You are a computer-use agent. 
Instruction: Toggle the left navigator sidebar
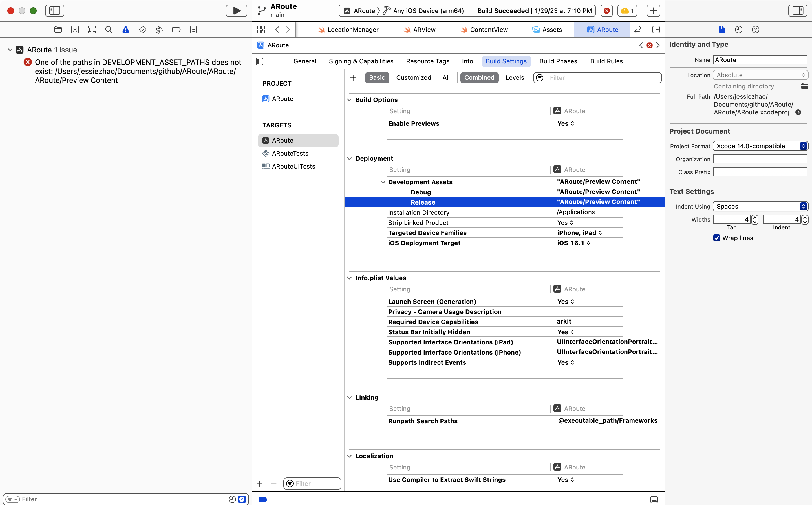(54, 11)
